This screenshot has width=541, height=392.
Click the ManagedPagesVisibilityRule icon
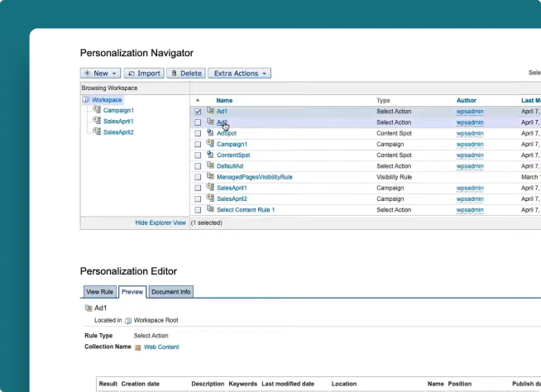pos(210,177)
